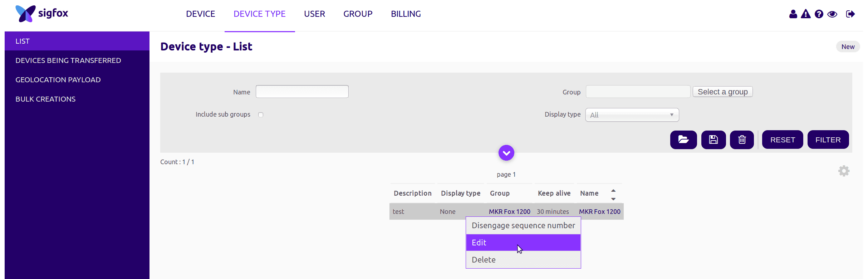Sort list by Name column arrows
This screenshot has height=279, width=868.
(613, 195)
